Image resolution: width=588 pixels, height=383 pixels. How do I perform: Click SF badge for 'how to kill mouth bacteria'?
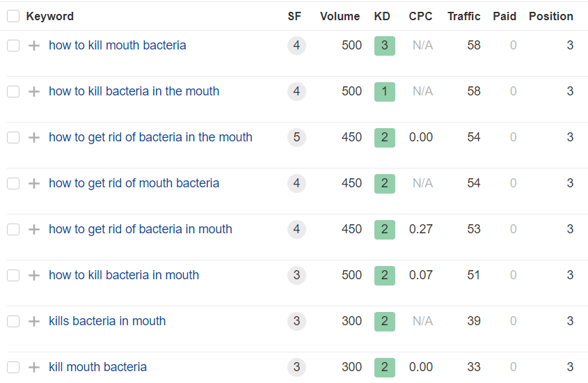(x=296, y=46)
